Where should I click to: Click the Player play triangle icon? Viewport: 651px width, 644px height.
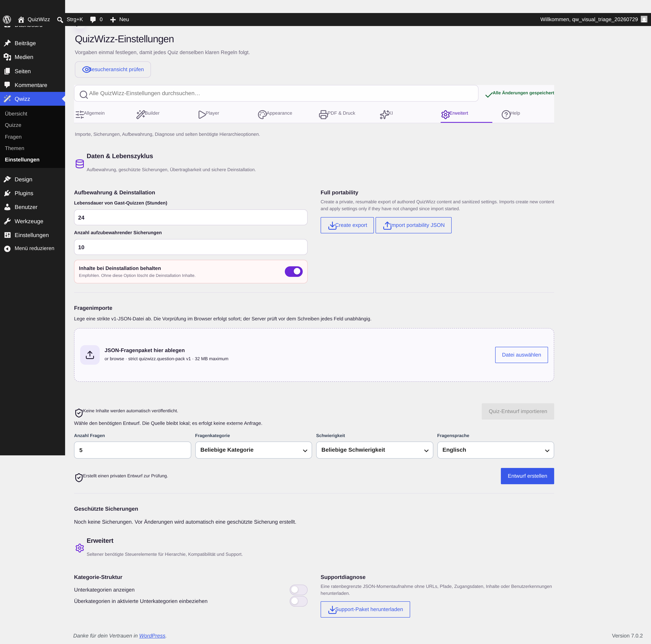(x=202, y=114)
